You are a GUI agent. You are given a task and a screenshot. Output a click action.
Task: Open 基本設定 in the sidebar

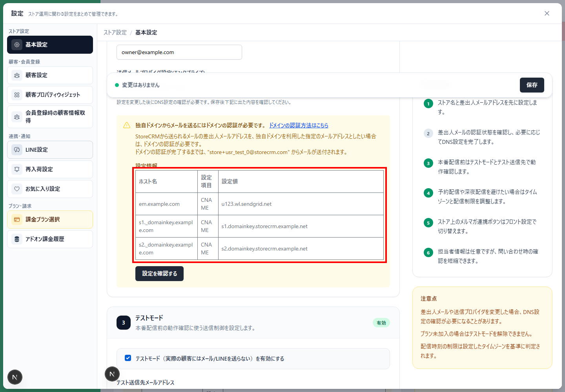[50, 45]
